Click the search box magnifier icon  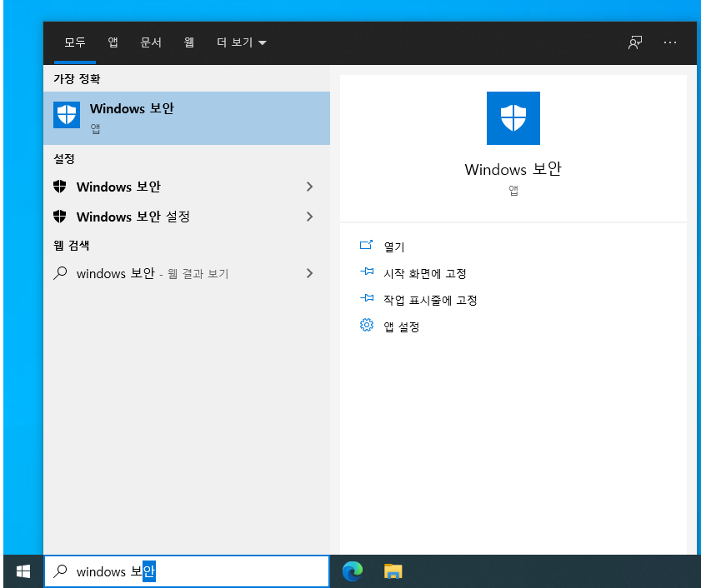(60, 571)
